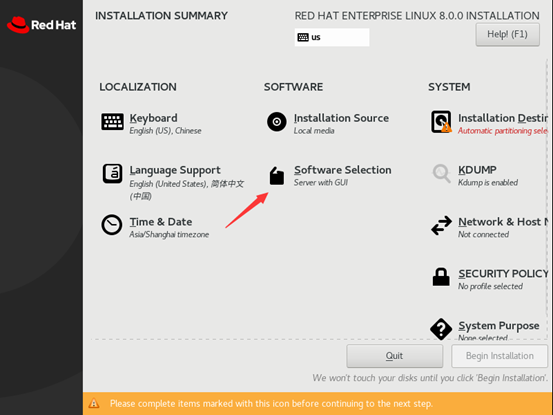Open the Keyboard layout icon
The image size is (553, 415).
(112, 122)
